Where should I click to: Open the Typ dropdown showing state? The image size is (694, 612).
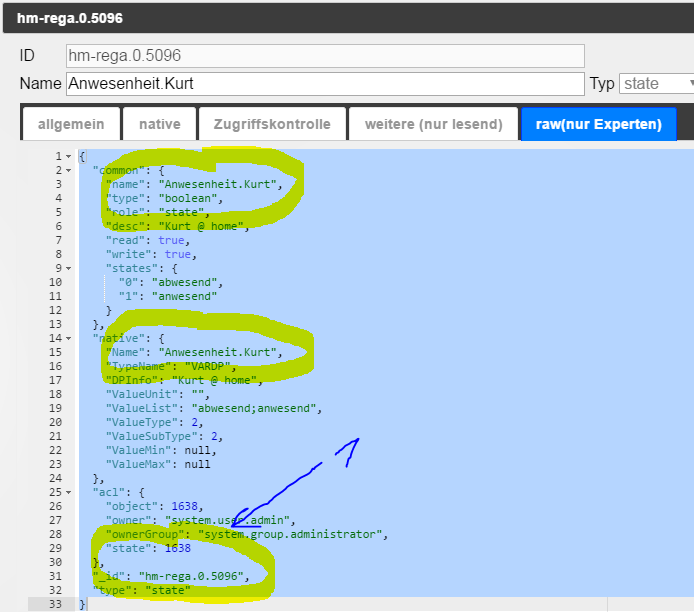(657, 84)
